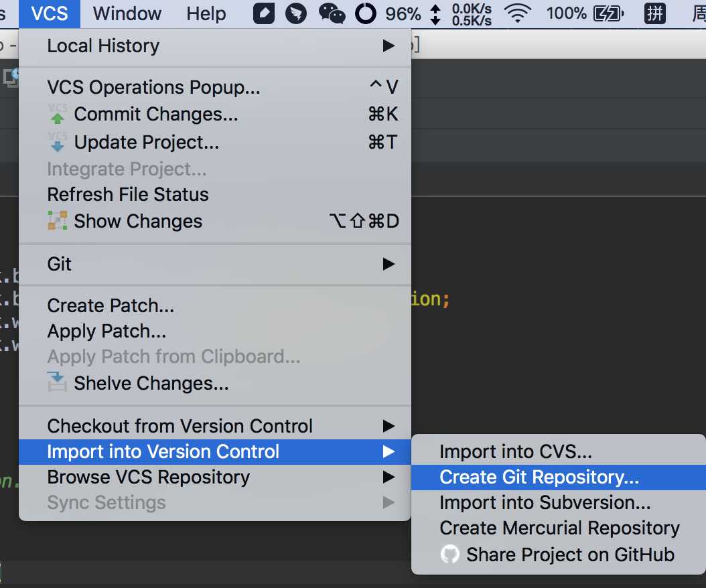The height and width of the screenshot is (588, 706).
Task: Select Create Patch menu entry
Action: click(111, 305)
